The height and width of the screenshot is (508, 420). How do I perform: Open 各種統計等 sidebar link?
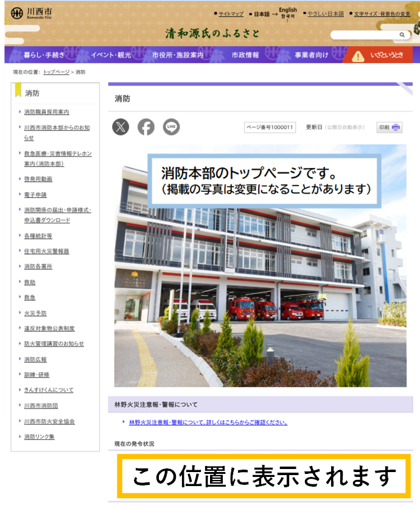[x=38, y=236]
